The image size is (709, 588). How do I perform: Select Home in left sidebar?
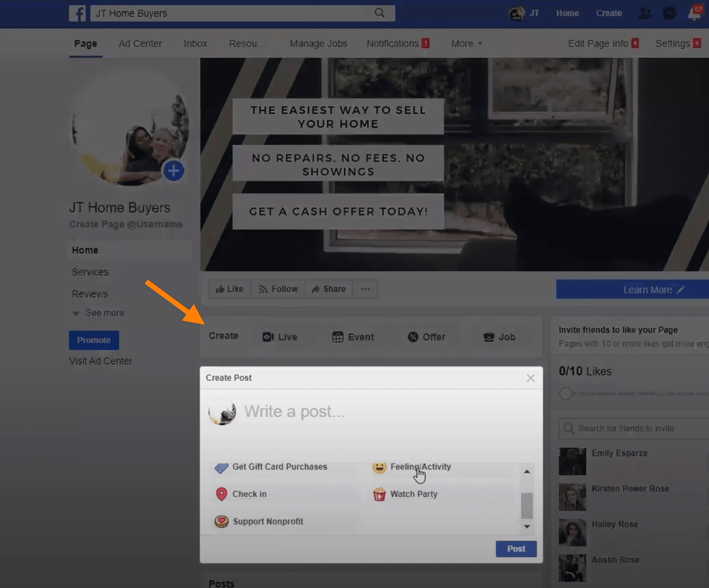[129, 250]
